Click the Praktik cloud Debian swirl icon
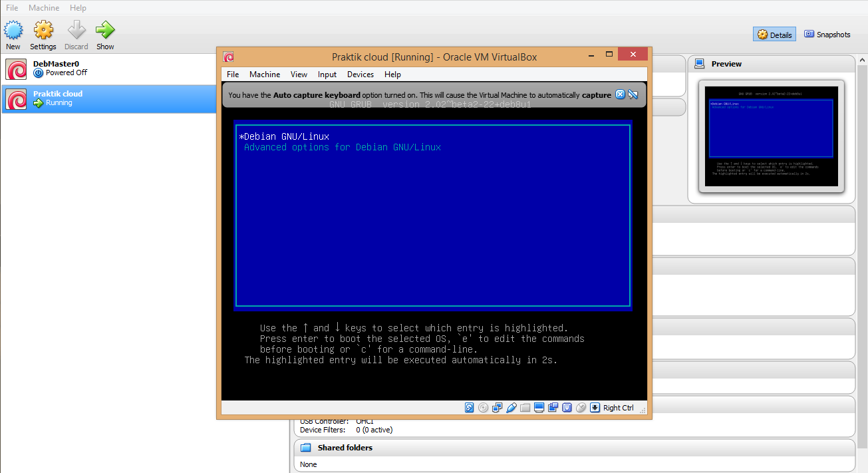The height and width of the screenshot is (473, 868). tap(16, 99)
